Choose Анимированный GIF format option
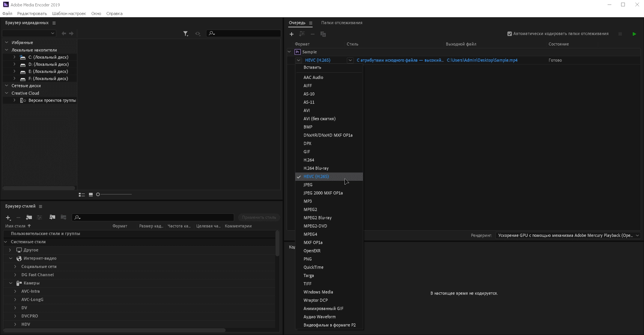Image resolution: width=644 pixels, height=335 pixels. (x=329, y=309)
